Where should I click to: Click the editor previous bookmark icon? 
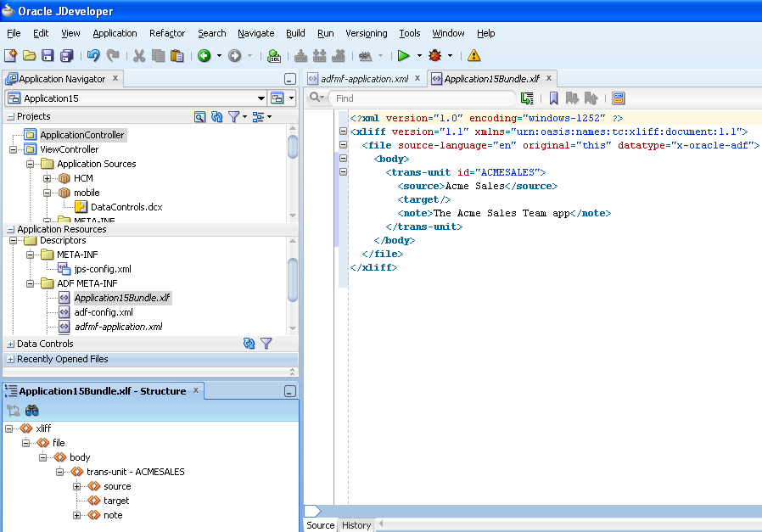[x=591, y=98]
